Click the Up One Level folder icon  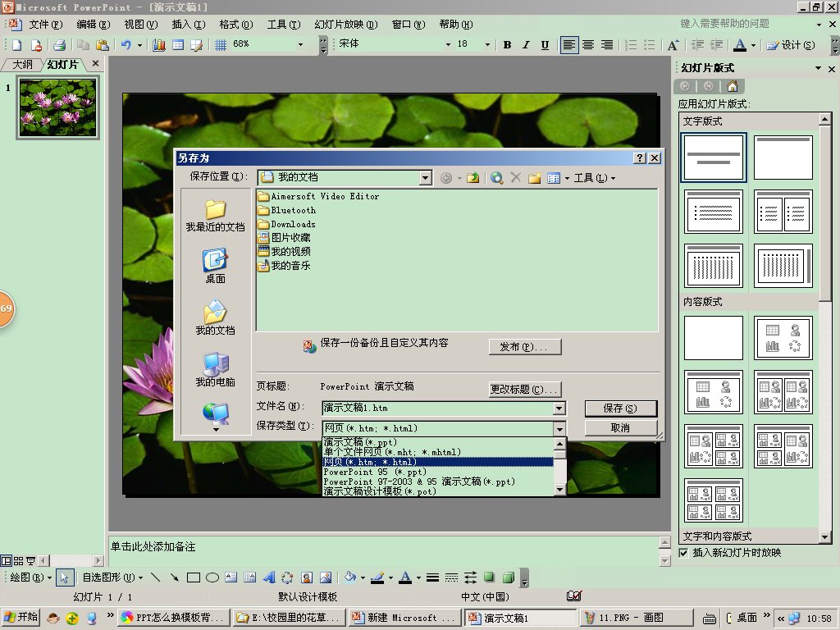click(473, 178)
